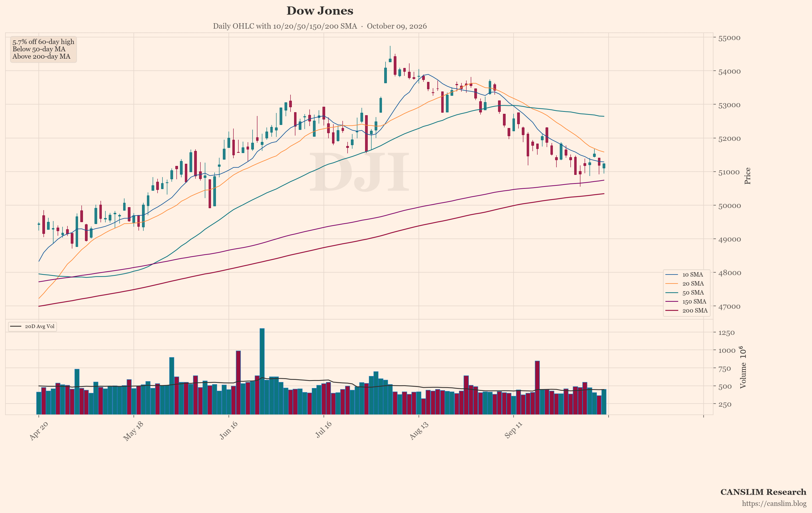Click the tallest volume bar in June

point(262,371)
